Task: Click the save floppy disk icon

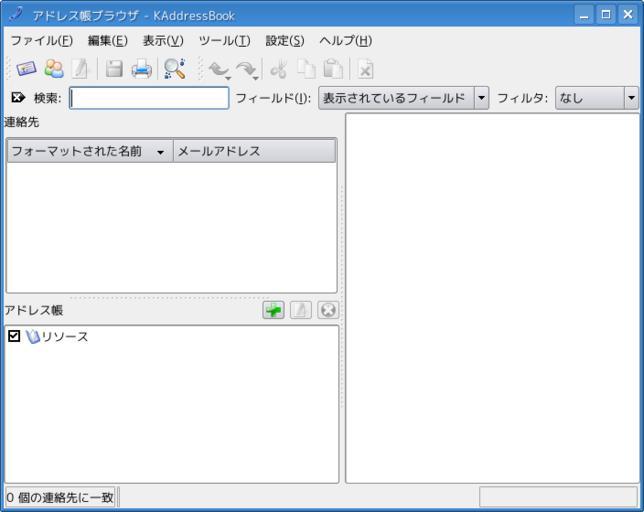Action: click(114, 69)
